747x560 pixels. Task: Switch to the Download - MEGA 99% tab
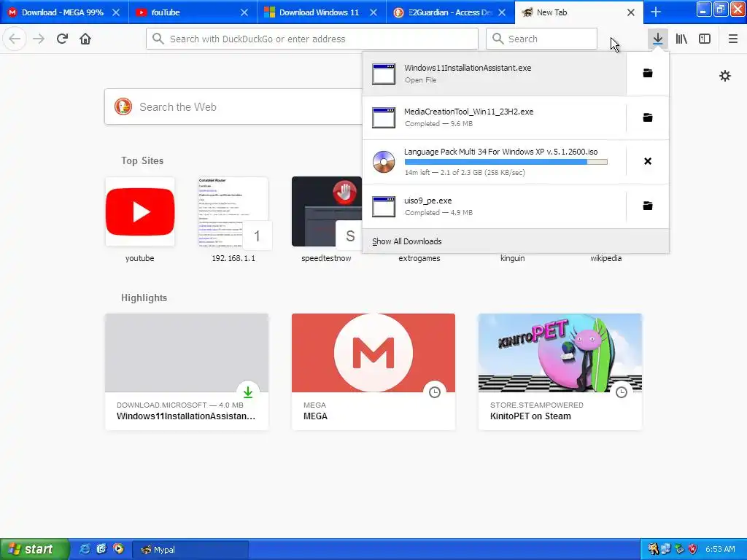point(64,12)
